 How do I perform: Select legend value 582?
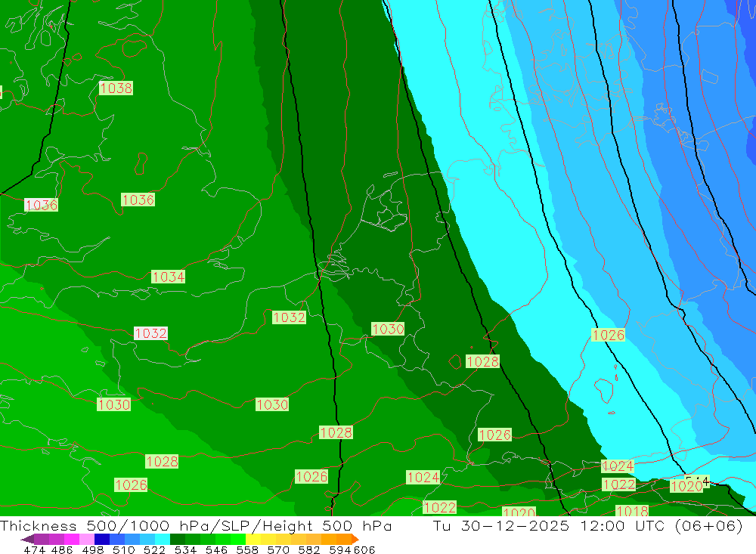tap(308, 549)
